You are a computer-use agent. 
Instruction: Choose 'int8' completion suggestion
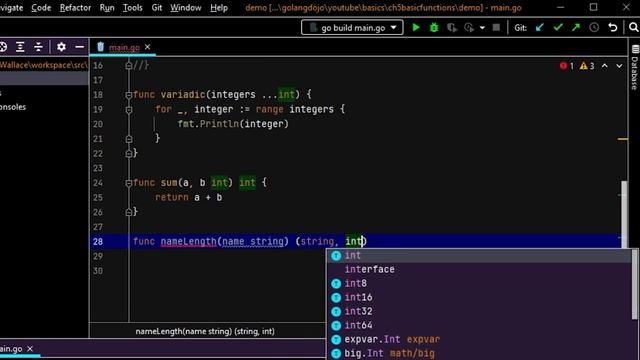[479, 283]
